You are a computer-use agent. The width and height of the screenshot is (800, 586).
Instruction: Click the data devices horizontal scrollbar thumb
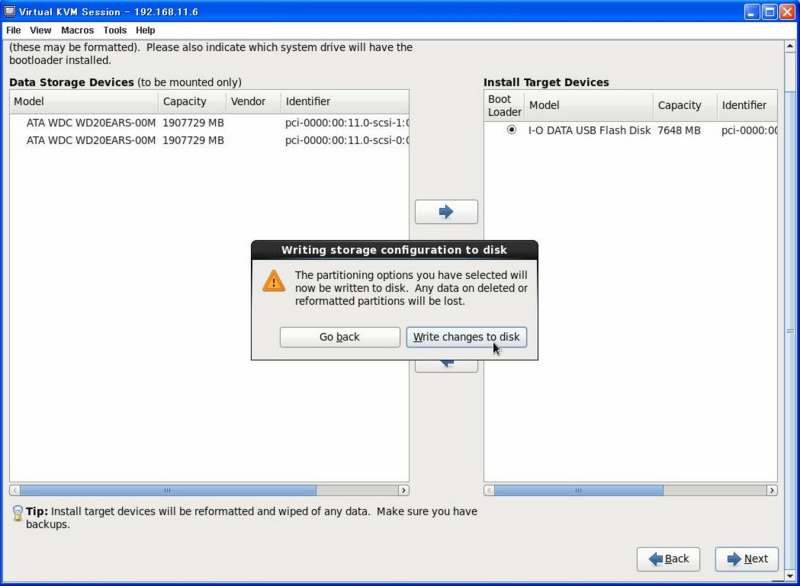(168, 490)
